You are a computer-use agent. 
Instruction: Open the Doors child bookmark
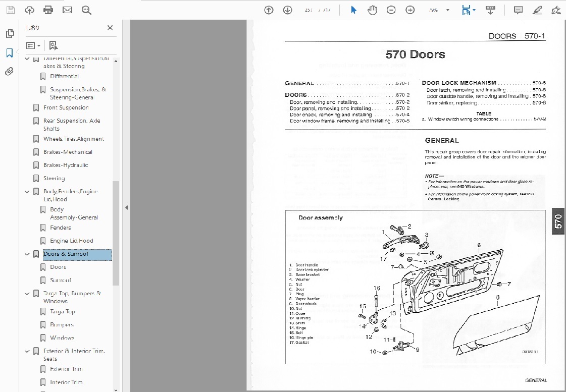[58, 267]
